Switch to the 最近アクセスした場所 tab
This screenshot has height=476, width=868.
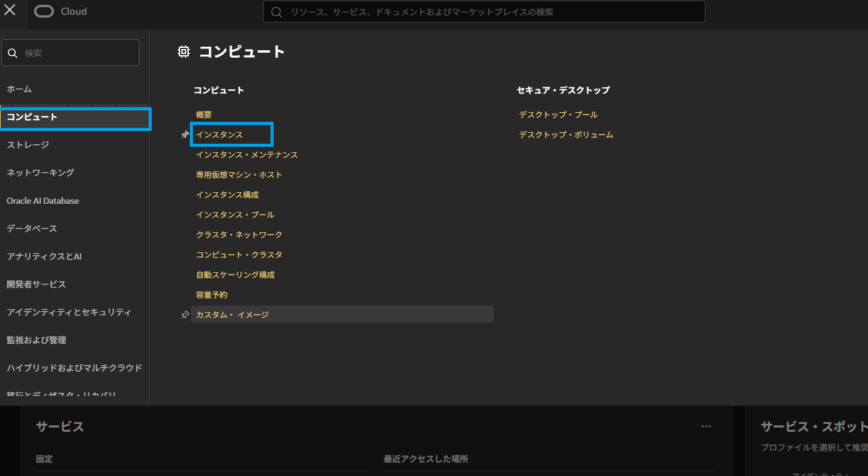[426, 459]
